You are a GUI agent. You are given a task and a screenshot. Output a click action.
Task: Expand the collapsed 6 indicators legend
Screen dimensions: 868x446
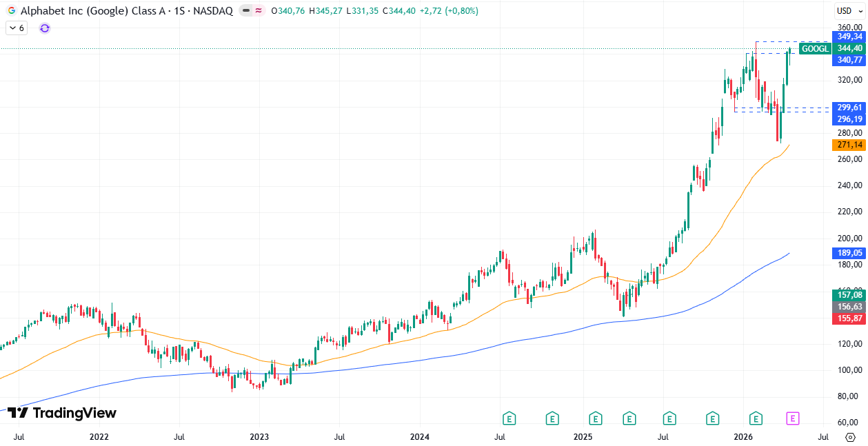coord(17,28)
